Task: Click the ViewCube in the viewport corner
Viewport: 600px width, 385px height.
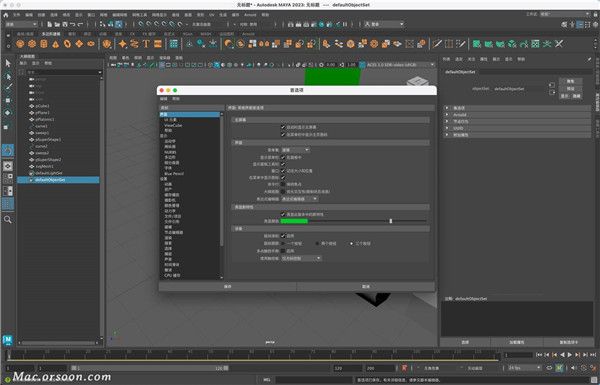Action: [418, 81]
